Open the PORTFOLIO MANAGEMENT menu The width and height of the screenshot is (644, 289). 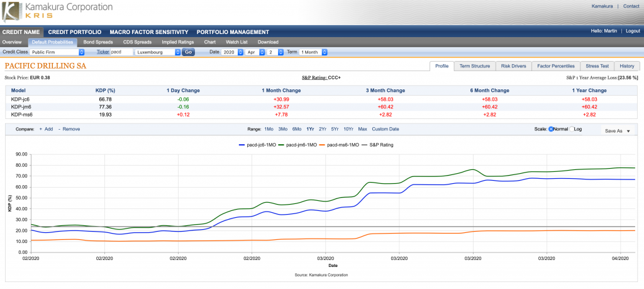233,32
